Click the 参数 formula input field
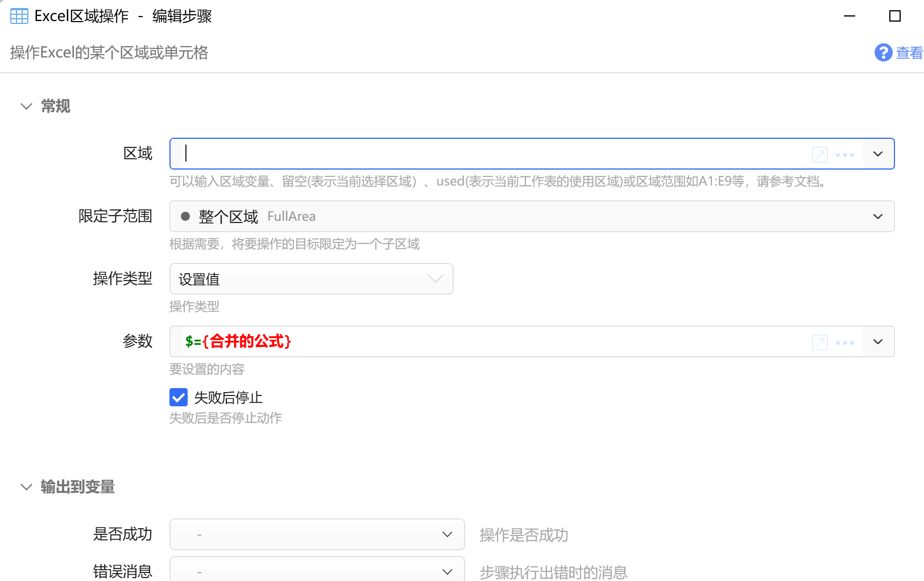This screenshot has width=924, height=581. 489,341
